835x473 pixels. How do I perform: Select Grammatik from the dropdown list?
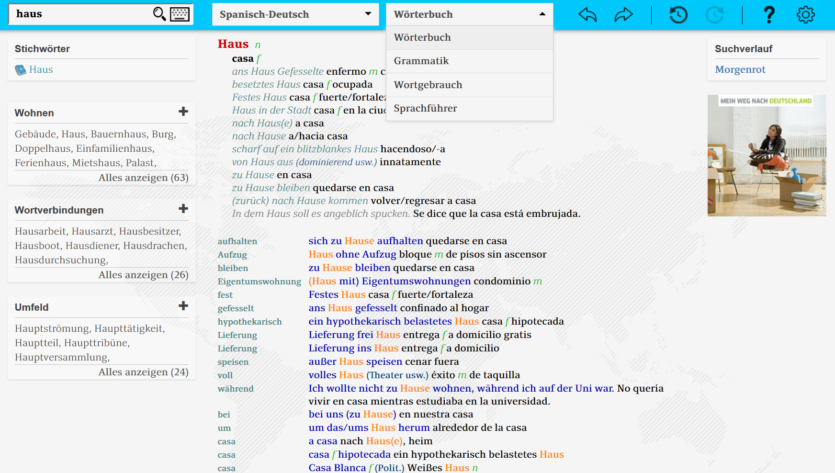tap(421, 61)
